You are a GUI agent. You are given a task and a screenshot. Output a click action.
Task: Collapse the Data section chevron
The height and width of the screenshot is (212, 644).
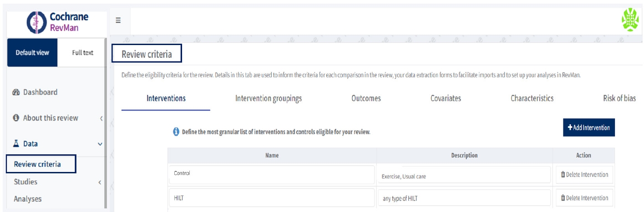coord(100,144)
